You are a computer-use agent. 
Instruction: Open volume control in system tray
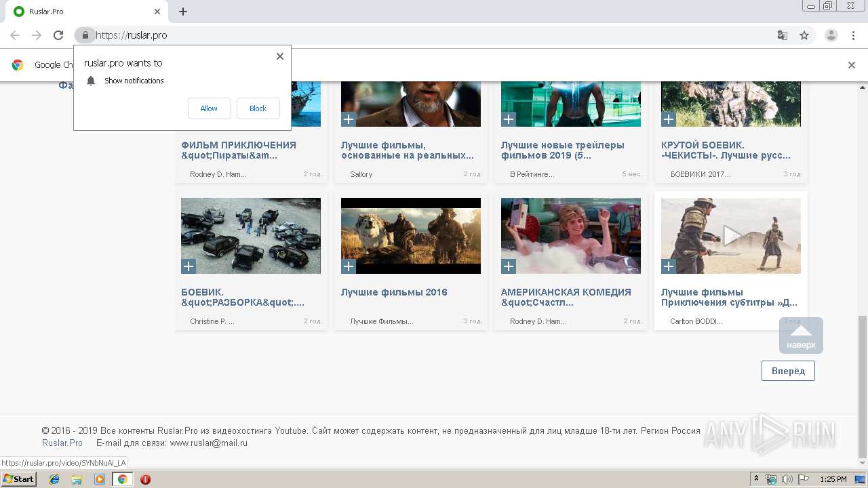pyautogui.click(x=787, y=479)
